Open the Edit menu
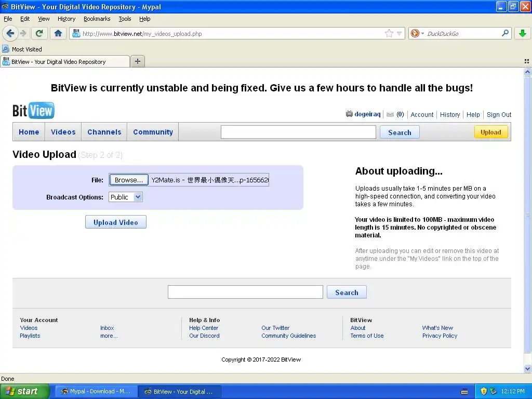Screen dimensions: 532x399 tap(25, 19)
